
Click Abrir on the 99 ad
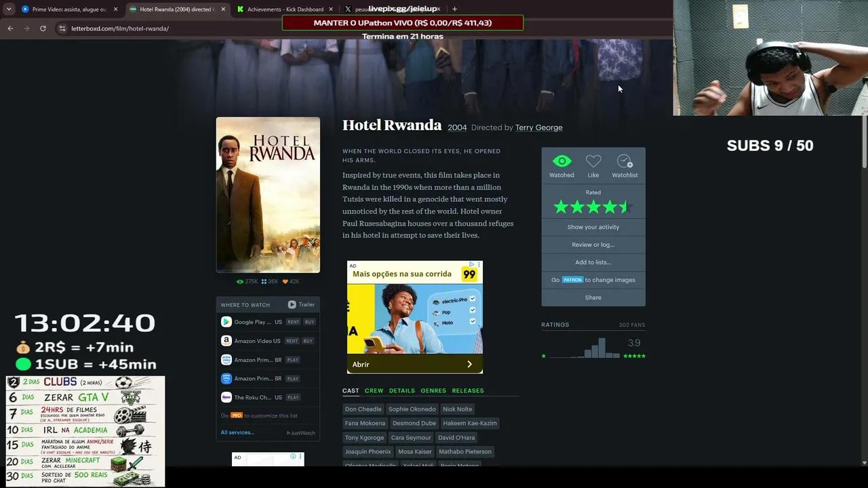tap(415, 364)
